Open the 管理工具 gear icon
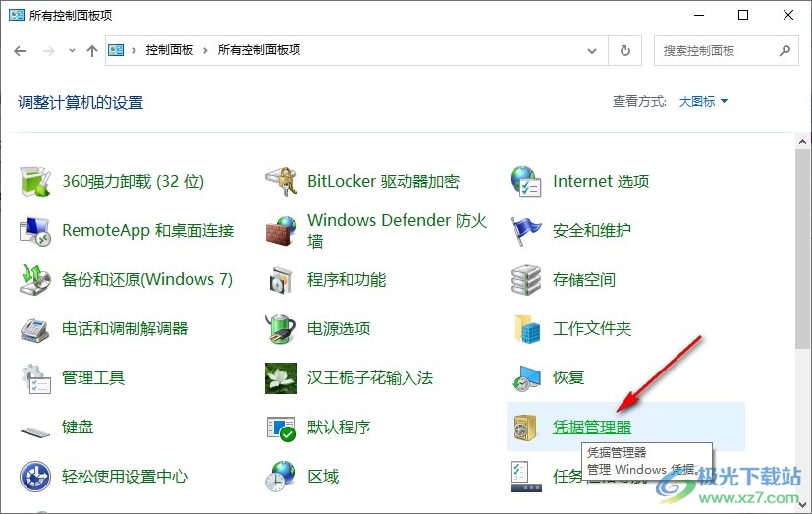812x514 pixels. pos(35,378)
